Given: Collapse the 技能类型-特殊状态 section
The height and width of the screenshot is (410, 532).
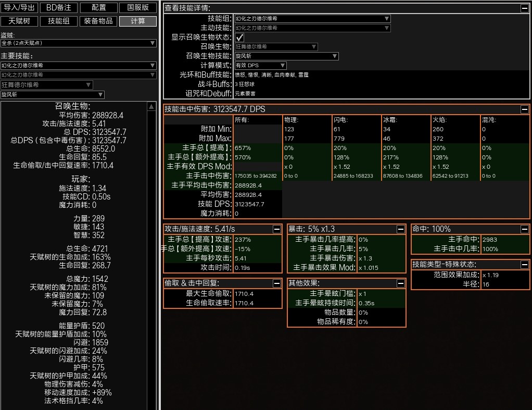Looking at the screenshot, I should click(x=524, y=265).
